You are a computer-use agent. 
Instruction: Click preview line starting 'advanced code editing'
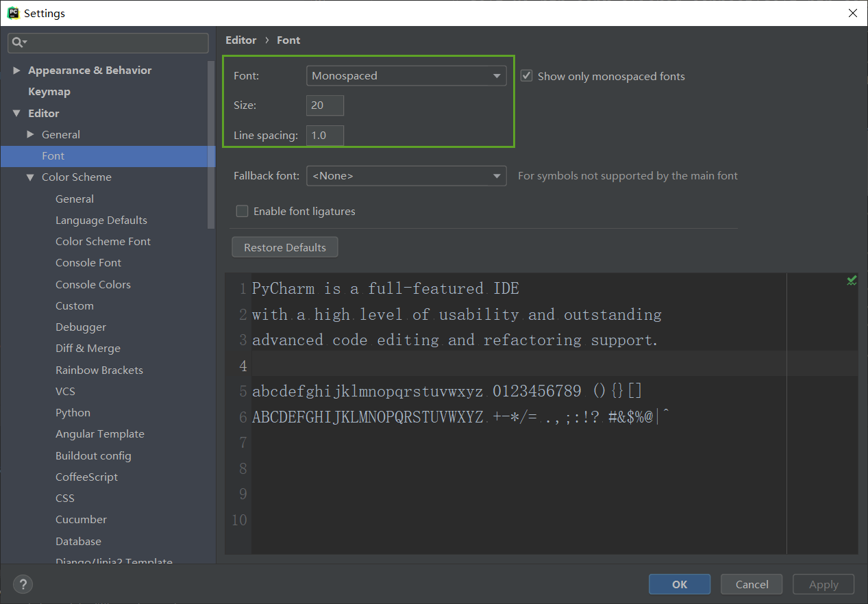(x=455, y=340)
